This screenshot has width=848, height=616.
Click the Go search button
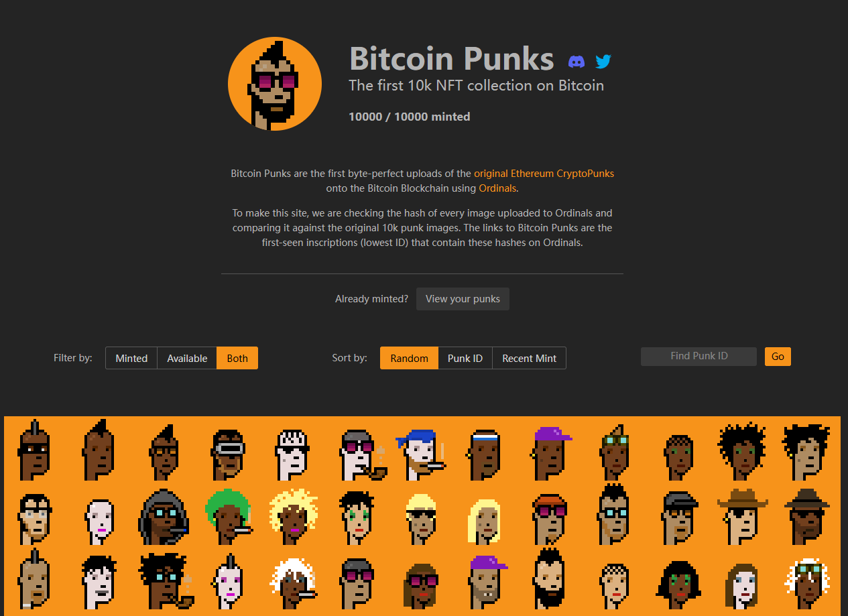pyautogui.click(x=778, y=357)
